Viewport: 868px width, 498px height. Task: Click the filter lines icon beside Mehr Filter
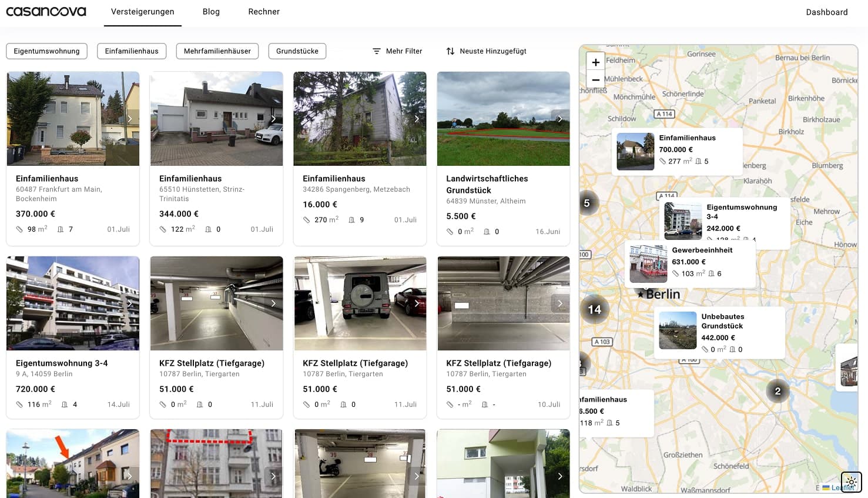(x=377, y=51)
